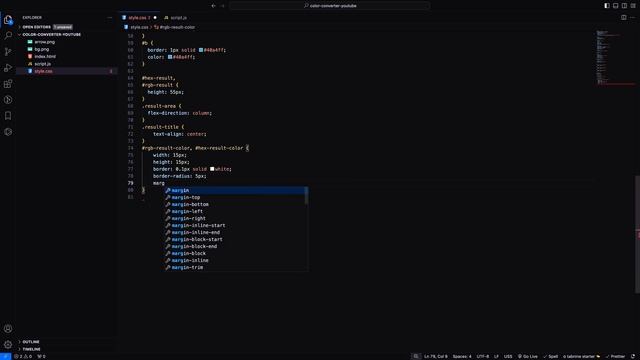The height and width of the screenshot is (360, 640).
Task: Open bg.png in the file explorer
Action: coord(42,49)
